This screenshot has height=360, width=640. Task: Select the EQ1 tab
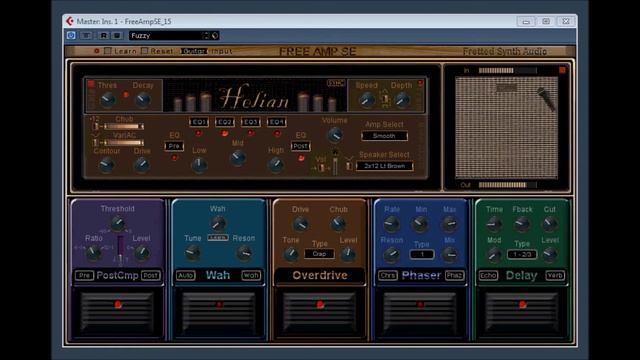tap(199, 122)
